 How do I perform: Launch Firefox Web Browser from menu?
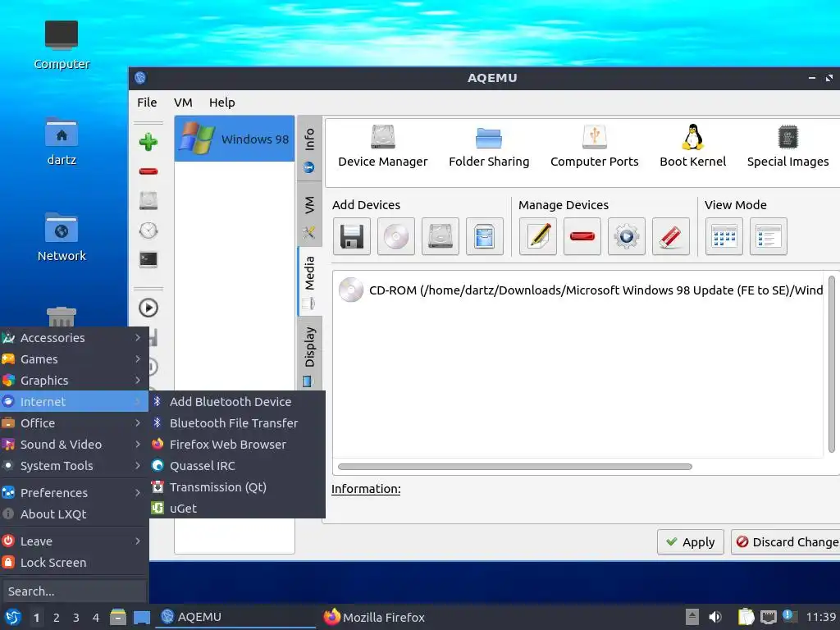pyautogui.click(x=237, y=445)
